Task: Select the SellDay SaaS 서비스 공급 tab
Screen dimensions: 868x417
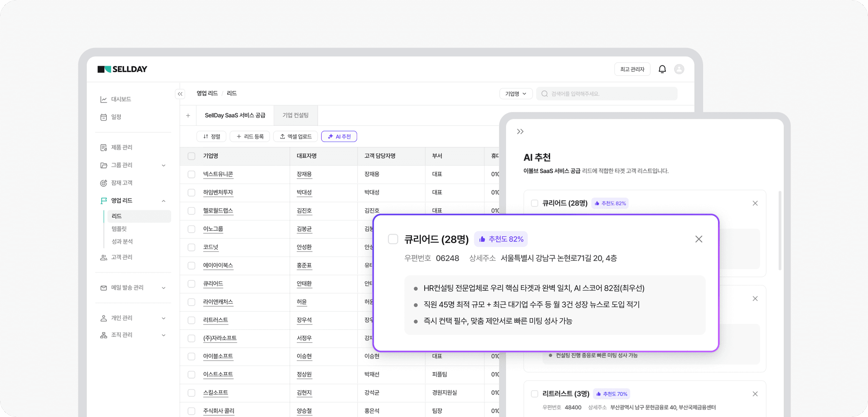Action: [x=235, y=115]
